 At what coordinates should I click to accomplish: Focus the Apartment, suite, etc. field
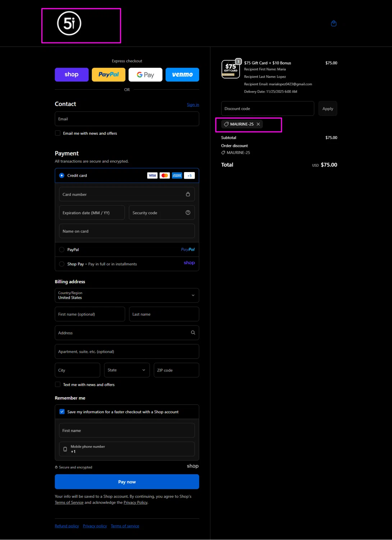pyautogui.click(x=127, y=351)
